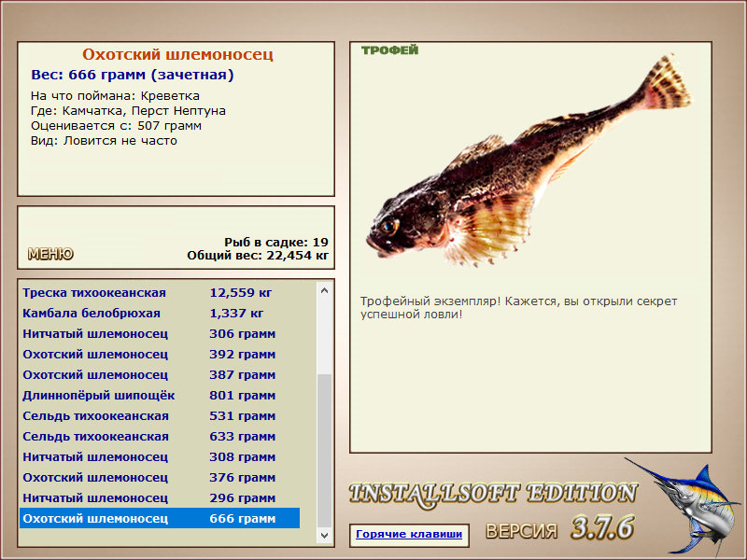Click the trophy fish picture
Screen dimensions: 747x560
(529, 161)
